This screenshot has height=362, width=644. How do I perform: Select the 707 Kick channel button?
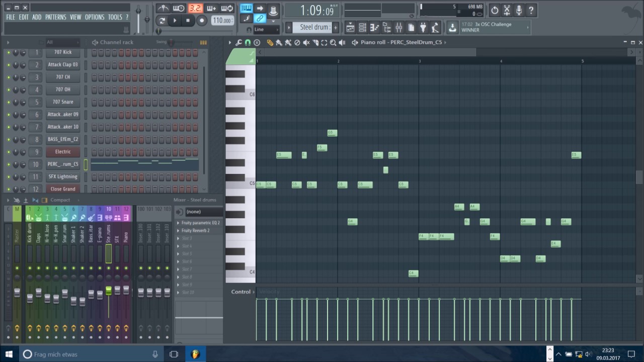click(63, 52)
